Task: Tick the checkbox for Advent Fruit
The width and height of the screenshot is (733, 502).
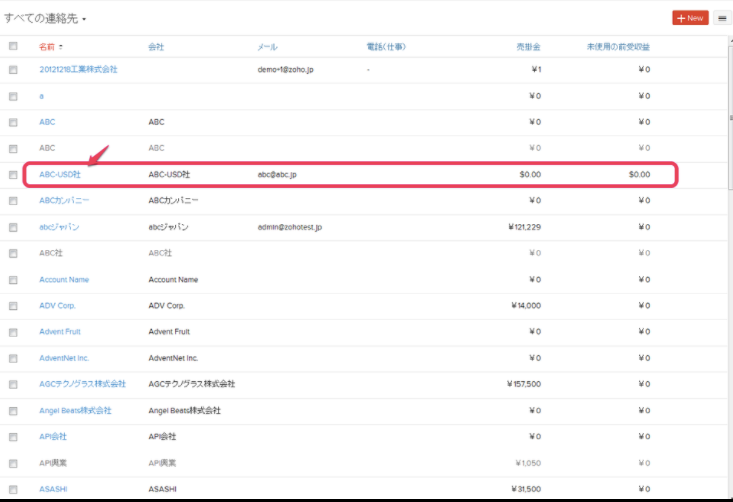Action: [13, 332]
